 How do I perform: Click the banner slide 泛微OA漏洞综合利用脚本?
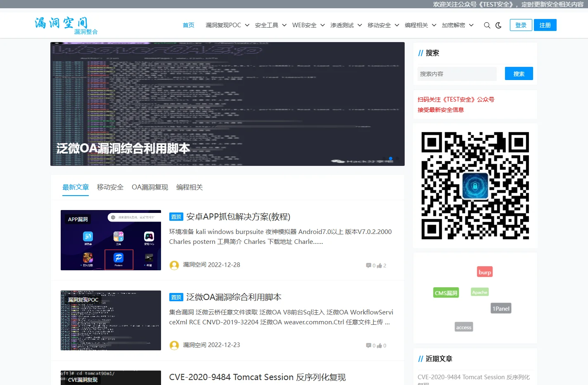228,104
